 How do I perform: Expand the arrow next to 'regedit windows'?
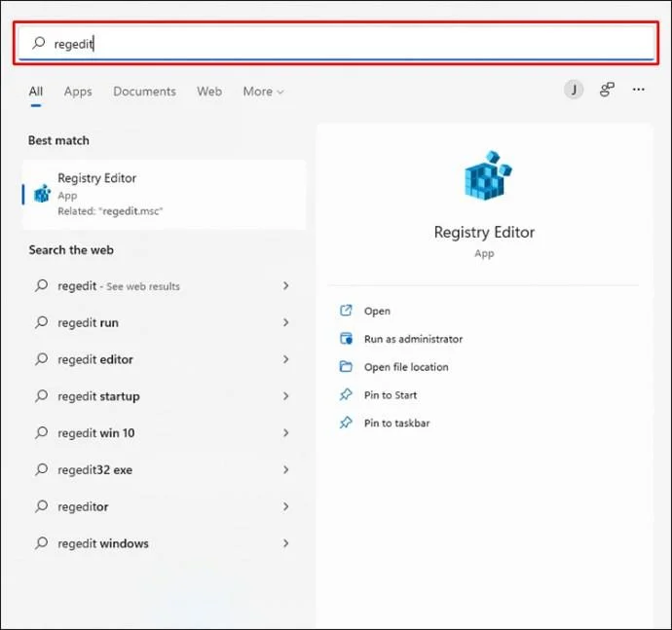coord(286,543)
